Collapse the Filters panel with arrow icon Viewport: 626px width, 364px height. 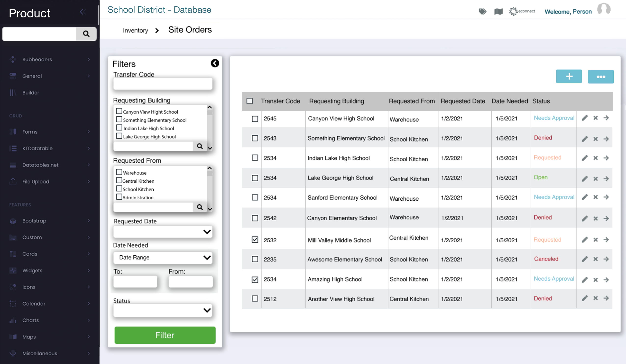point(215,63)
